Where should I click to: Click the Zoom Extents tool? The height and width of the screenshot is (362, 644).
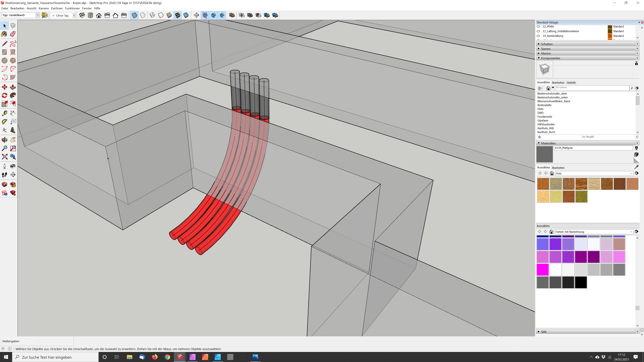tap(4, 157)
